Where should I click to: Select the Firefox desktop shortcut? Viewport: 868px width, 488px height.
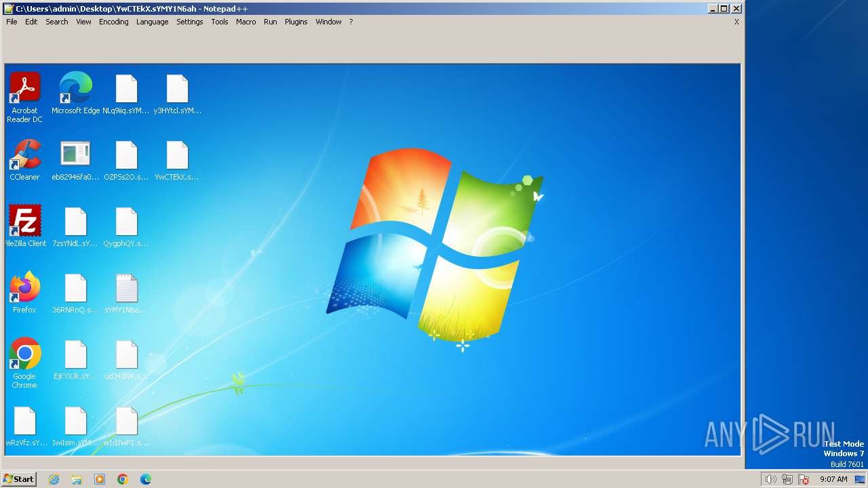pos(24,293)
